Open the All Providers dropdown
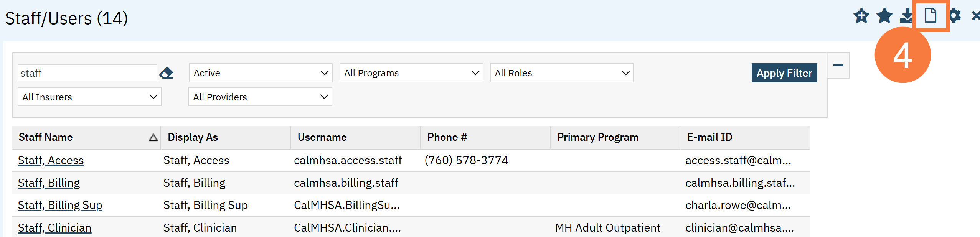Screen dimensions: 980x237 tap(260, 97)
